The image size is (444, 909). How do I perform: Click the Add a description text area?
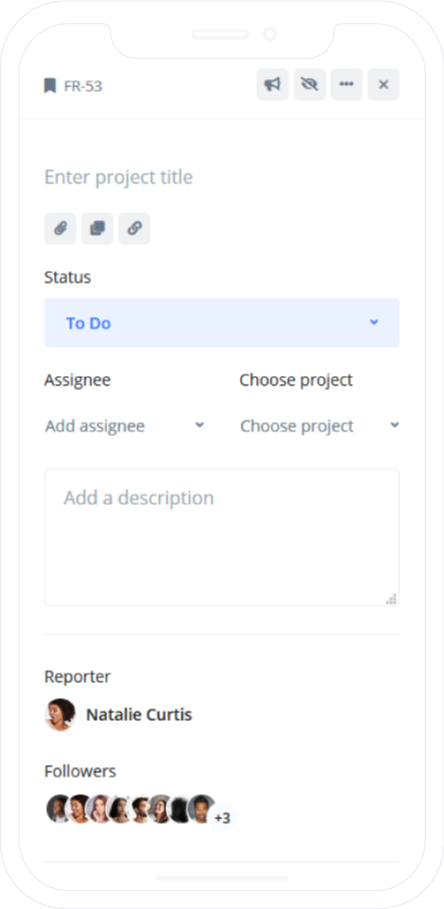click(x=222, y=537)
